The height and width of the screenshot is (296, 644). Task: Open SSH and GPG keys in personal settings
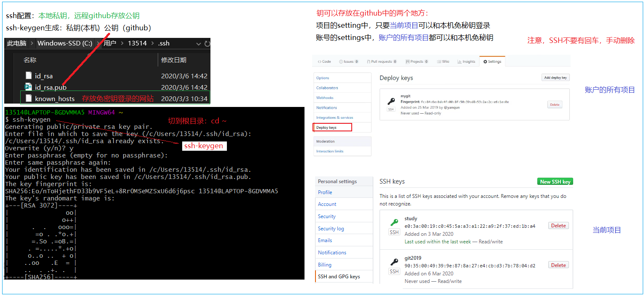(339, 277)
